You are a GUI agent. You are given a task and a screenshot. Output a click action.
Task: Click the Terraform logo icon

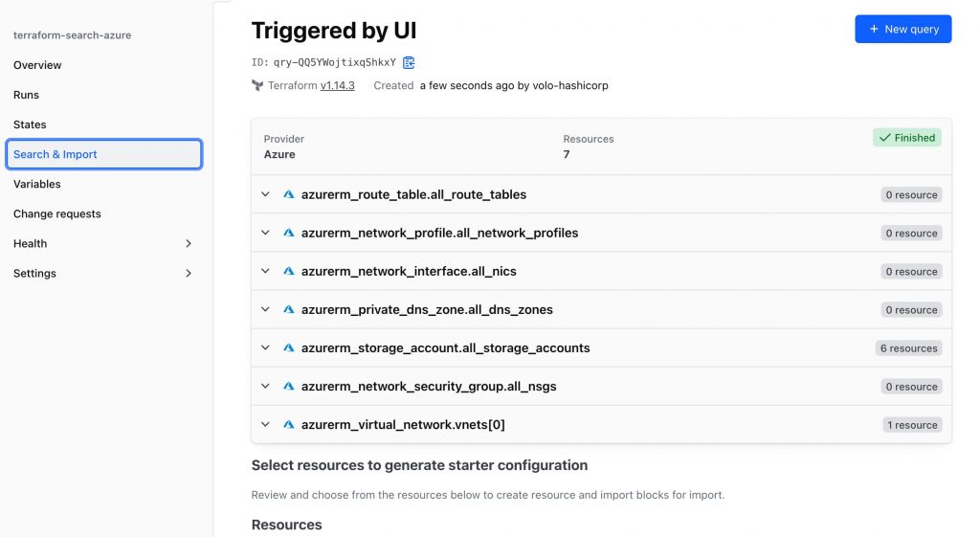257,85
